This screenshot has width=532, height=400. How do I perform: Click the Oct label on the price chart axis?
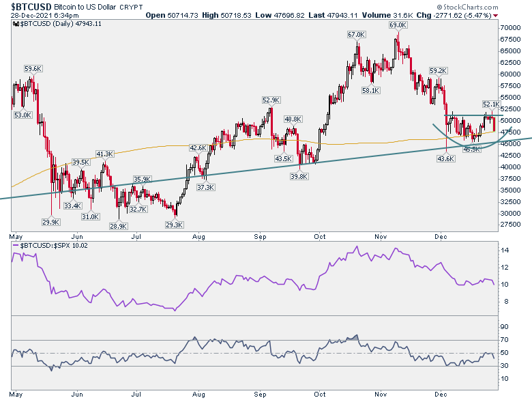[x=320, y=237]
